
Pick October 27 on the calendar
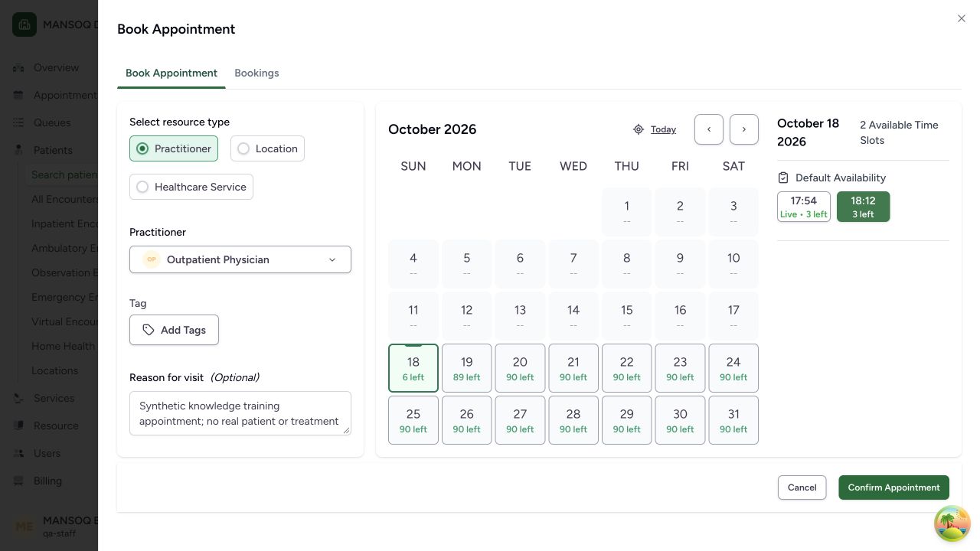(x=520, y=420)
